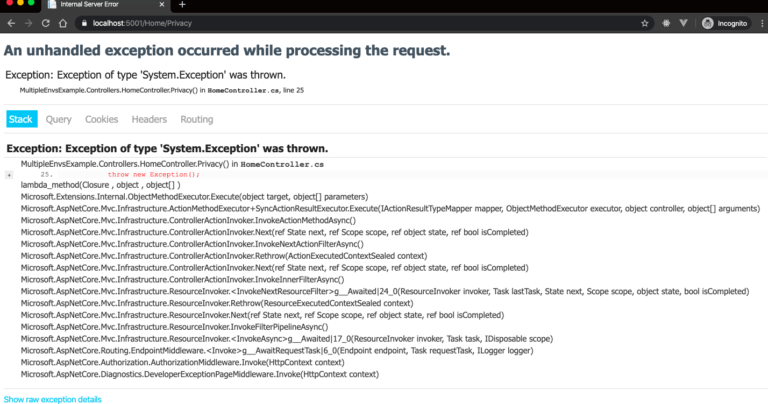This screenshot has height=404, width=768.
Task: Go back using the browser back arrow
Action: [11, 23]
